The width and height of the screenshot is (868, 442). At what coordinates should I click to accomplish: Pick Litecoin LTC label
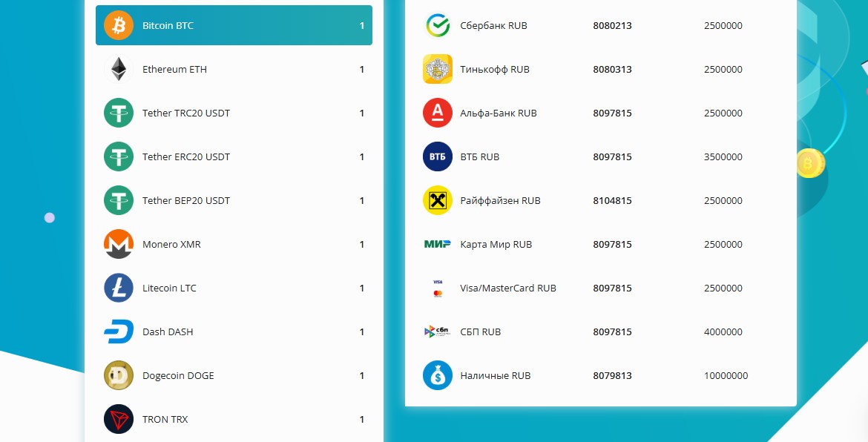coord(169,288)
